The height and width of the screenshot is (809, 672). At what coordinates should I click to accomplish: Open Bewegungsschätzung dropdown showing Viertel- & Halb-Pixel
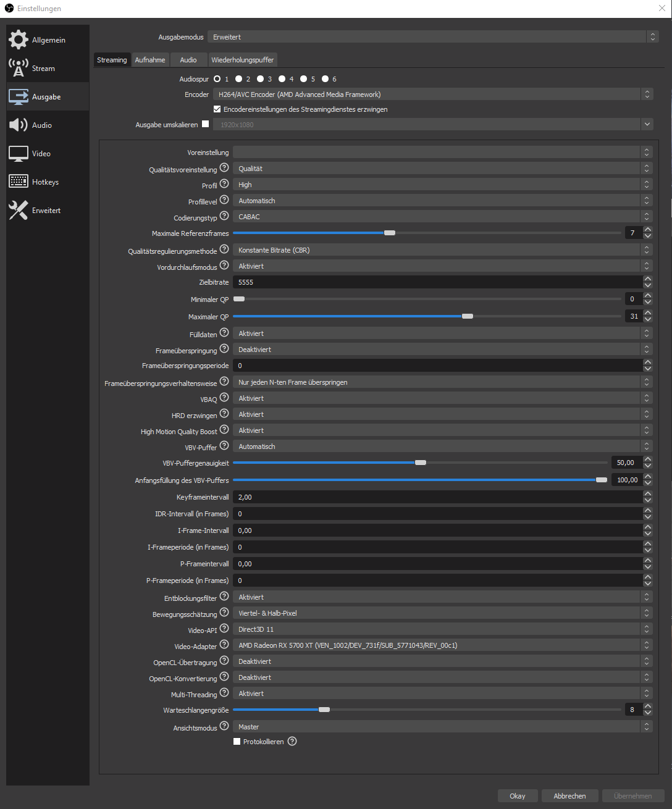(x=442, y=613)
